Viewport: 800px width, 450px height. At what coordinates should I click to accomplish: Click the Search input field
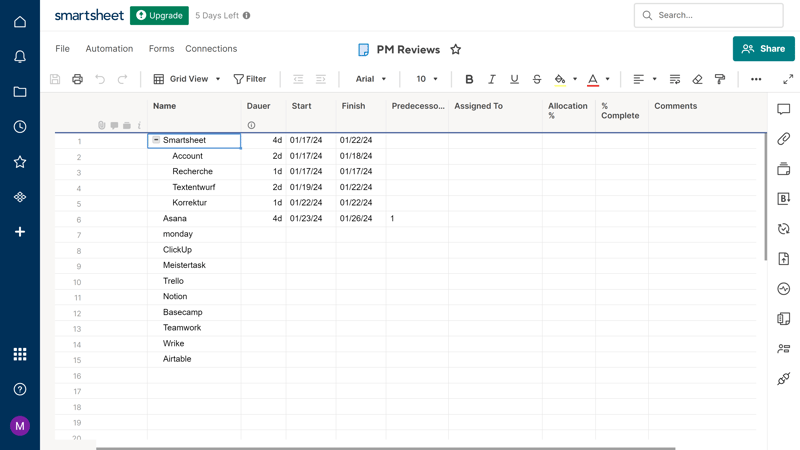[709, 15]
